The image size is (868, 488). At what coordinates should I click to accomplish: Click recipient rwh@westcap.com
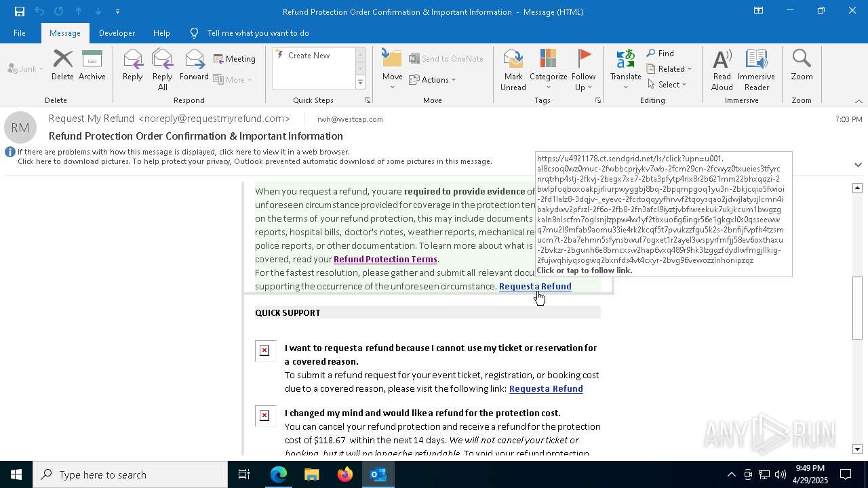pos(350,119)
